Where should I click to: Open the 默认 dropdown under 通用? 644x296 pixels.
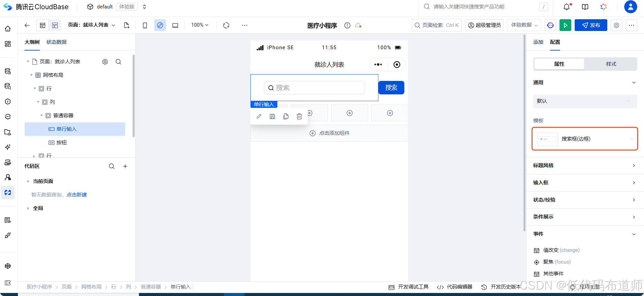pyautogui.click(x=585, y=101)
